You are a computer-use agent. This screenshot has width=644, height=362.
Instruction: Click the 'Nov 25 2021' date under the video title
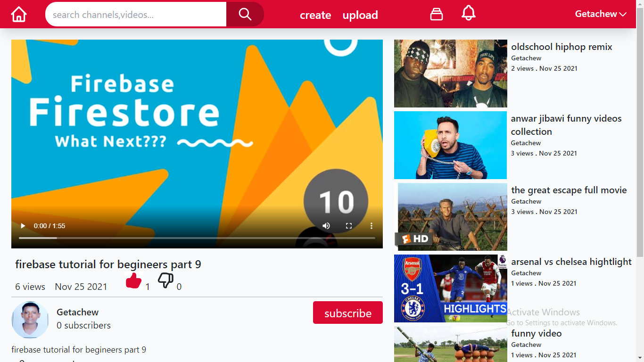pos(81,287)
